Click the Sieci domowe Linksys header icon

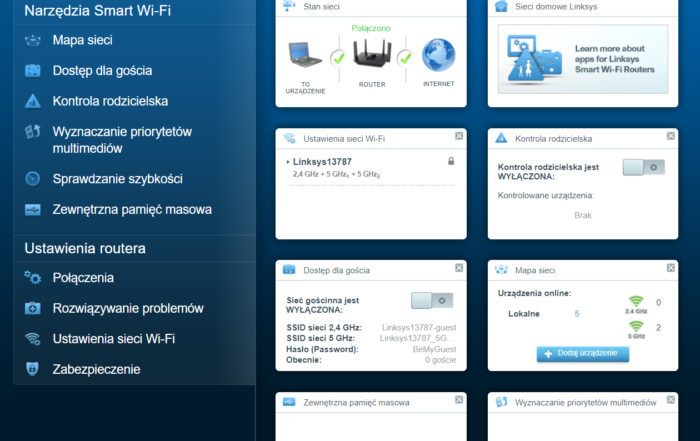(x=501, y=6)
